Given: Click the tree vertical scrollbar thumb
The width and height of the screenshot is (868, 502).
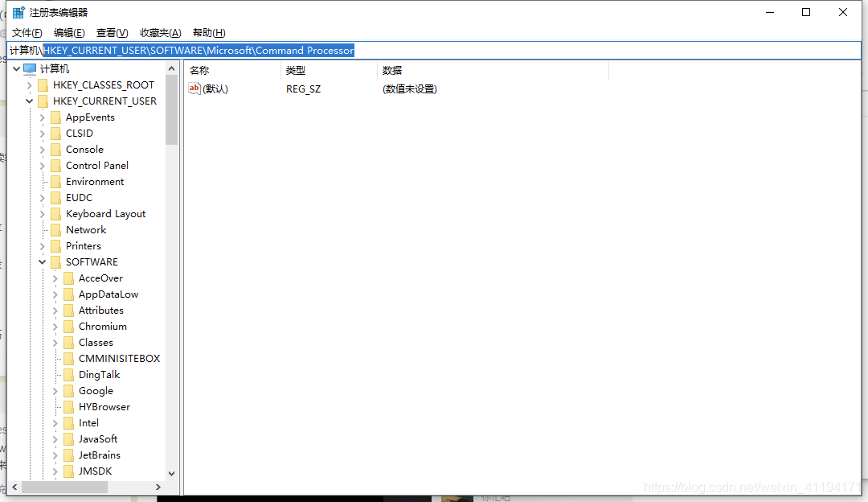Looking at the screenshot, I should pos(172,110).
